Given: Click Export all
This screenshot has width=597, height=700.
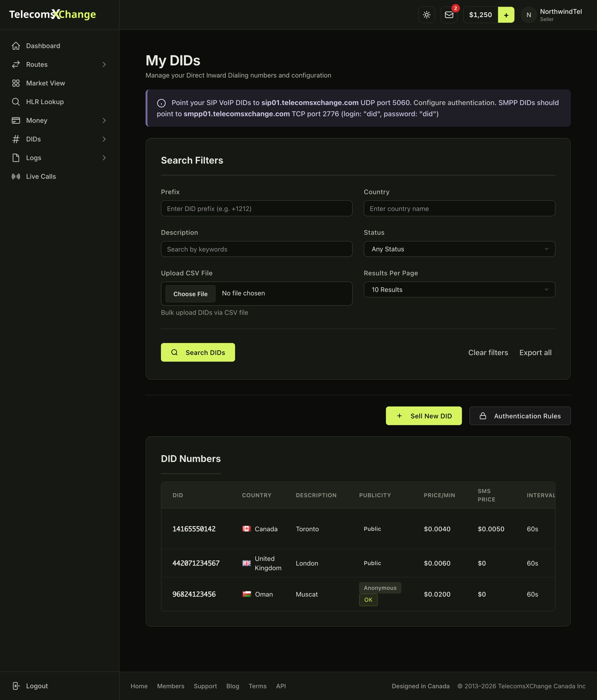Looking at the screenshot, I should coord(535,352).
